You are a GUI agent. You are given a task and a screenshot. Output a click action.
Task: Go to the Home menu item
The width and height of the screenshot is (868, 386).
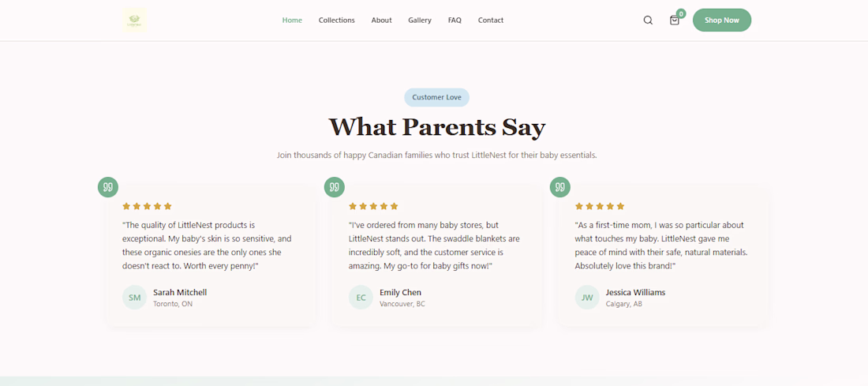point(292,20)
